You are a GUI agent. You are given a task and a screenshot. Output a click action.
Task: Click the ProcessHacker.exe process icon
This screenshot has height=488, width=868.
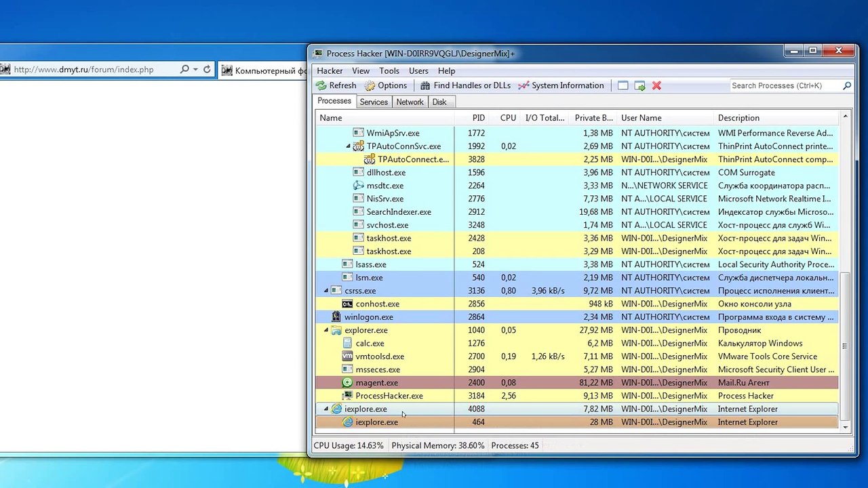(x=348, y=396)
